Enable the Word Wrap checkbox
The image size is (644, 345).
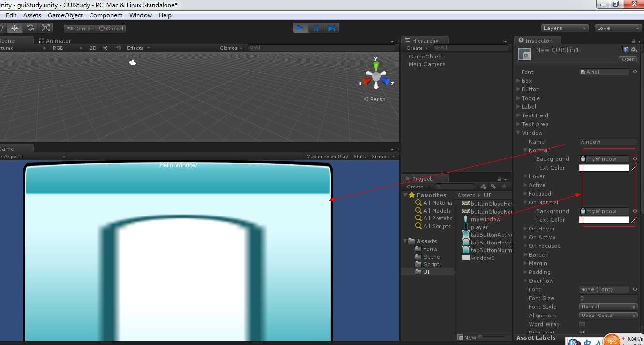coord(582,324)
